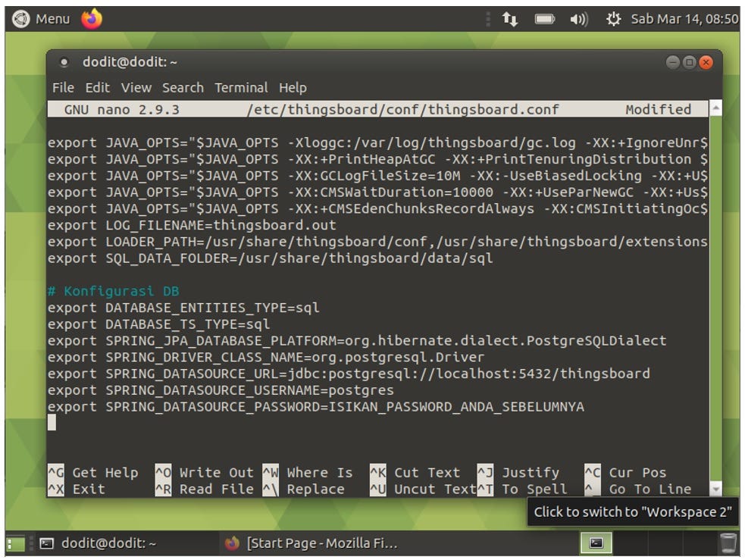Switch to Start Page Mozilla Firefox taskbar item
Image resolution: width=745 pixels, height=560 pixels.
coord(311,543)
